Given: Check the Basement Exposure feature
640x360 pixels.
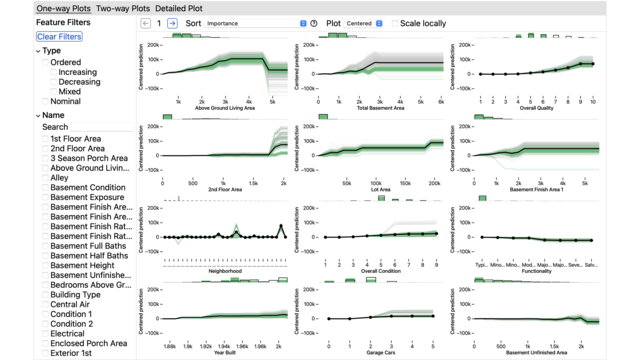Looking at the screenshot, I should click(45, 198).
